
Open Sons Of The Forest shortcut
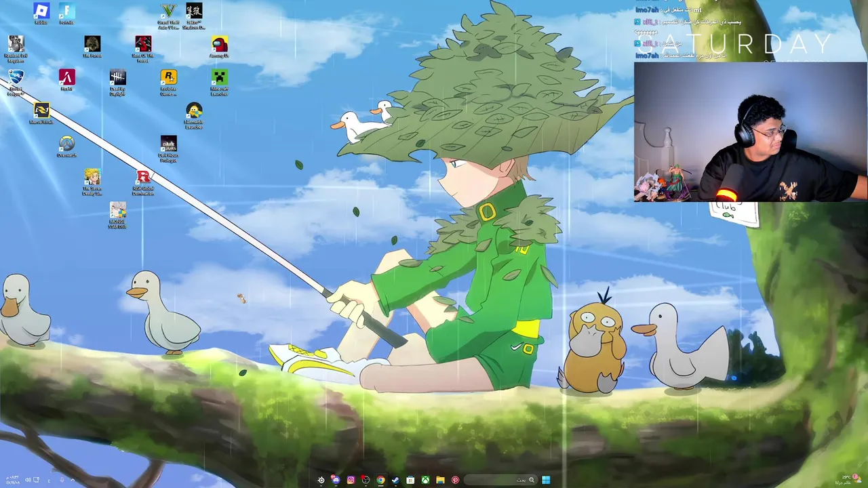(143, 49)
